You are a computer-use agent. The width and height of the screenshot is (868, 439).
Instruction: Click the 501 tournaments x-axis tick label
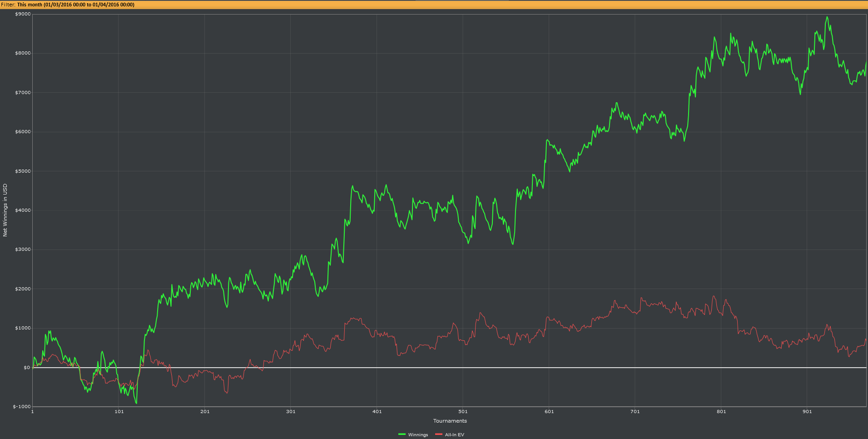463,412
